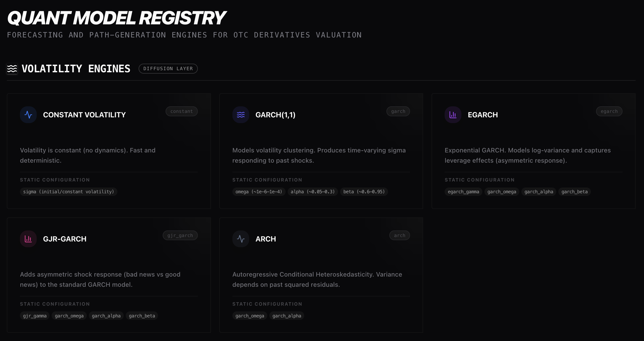Click the 'gjr_garch' identifier tag
The width and height of the screenshot is (644, 341).
click(x=180, y=235)
